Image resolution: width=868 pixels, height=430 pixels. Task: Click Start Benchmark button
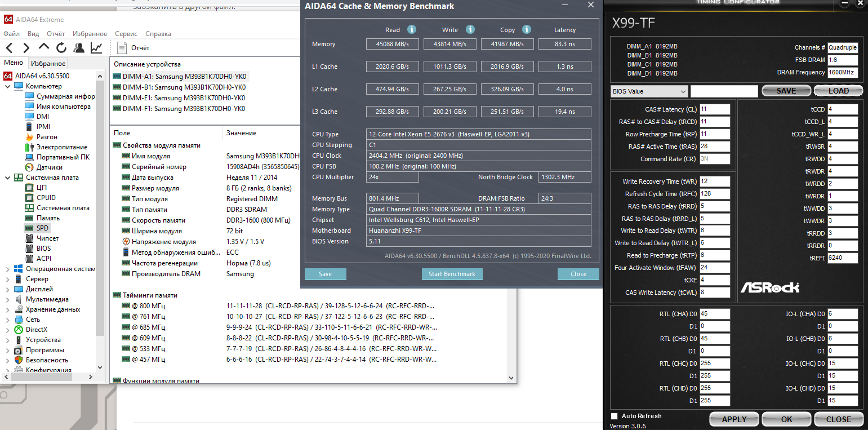[452, 274]
